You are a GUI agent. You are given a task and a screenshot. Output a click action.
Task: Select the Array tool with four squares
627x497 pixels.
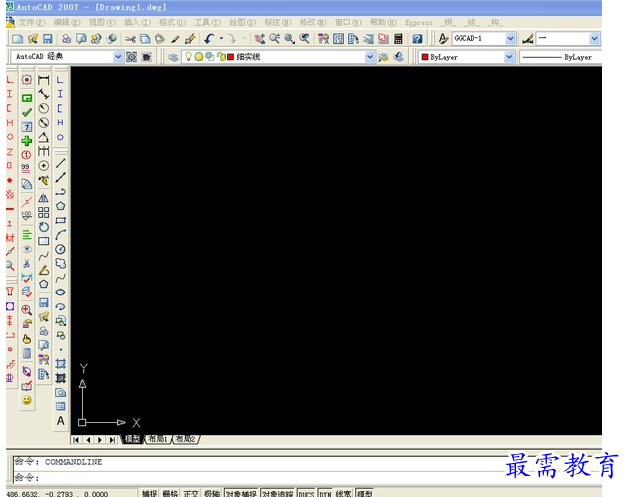point(44,212)
